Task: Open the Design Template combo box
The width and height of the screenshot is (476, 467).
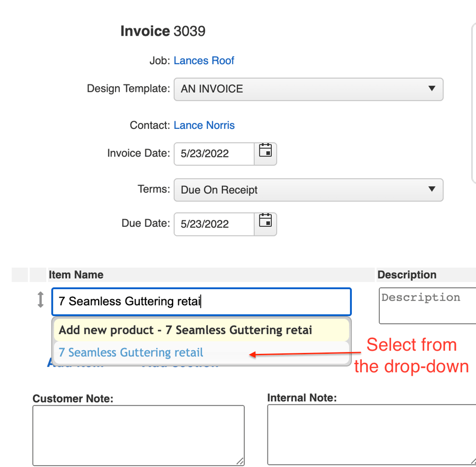Action: coord(308,89)
